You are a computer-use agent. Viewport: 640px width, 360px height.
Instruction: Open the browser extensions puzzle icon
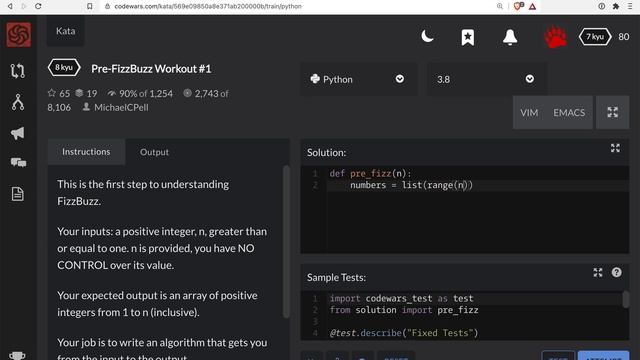point(616,6)
